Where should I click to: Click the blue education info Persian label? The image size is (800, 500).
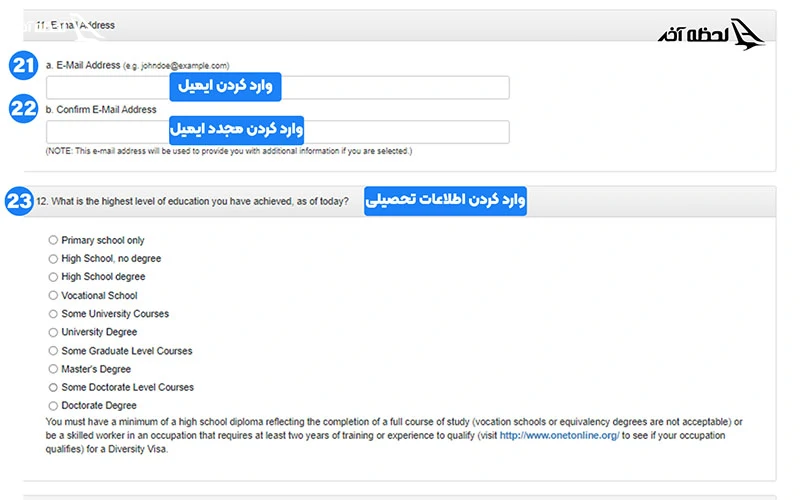click(444, 201)
